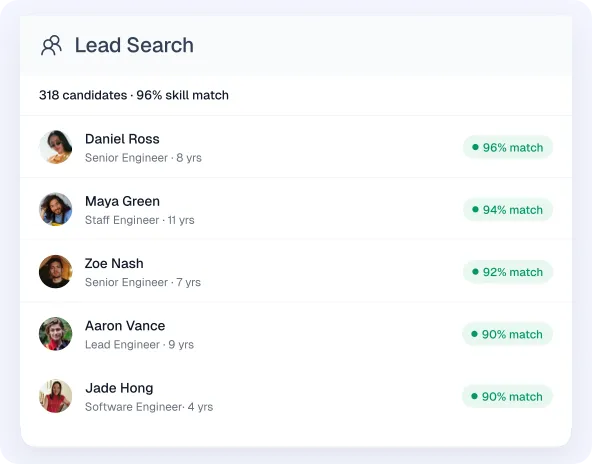Screen dimensions: 592x464
Task: Select the Daniel Ross candidate name
Action: (122, 139)
